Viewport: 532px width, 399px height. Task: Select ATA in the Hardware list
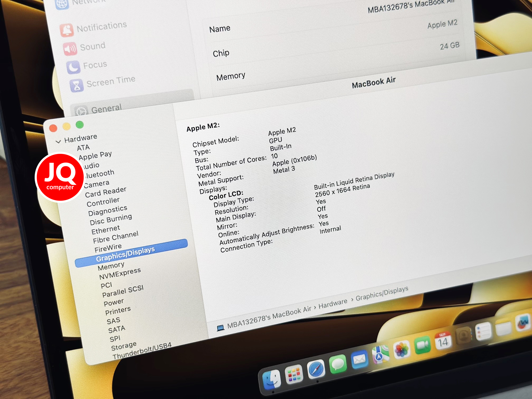[83, 148]
